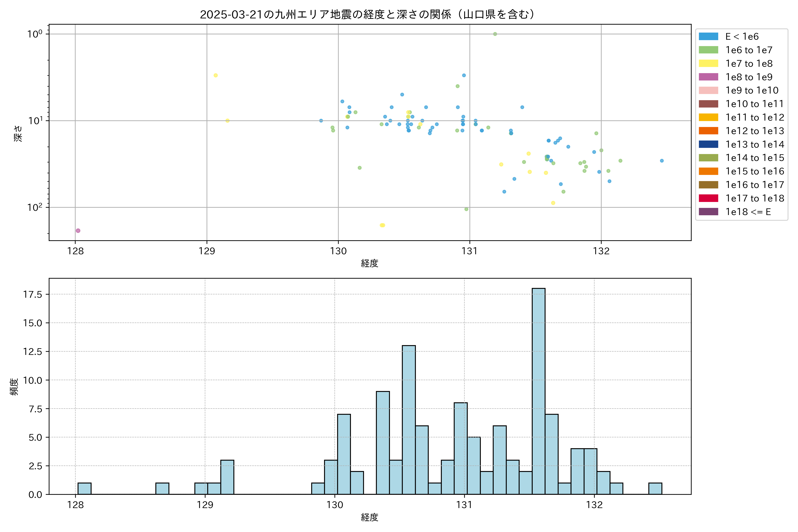Click the green scatter point at depth 10^0
The width and height of the screenshot is (798, 532).
[x=495, y=34]
